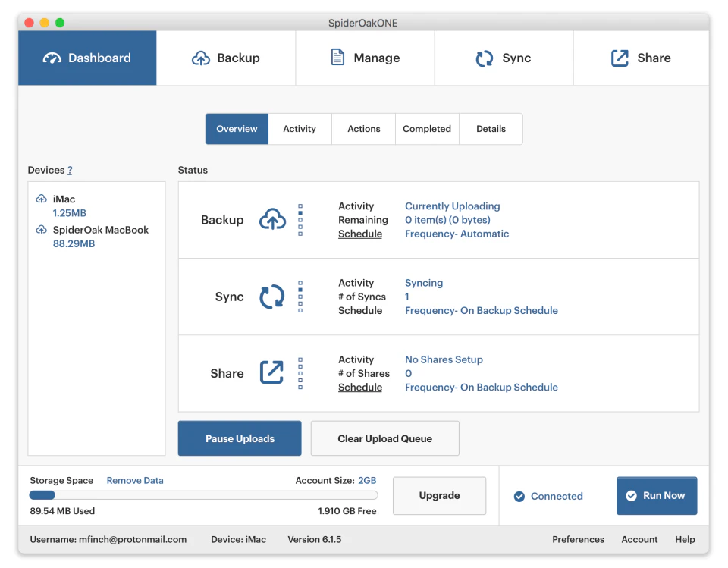
Task: Click the Sync activity dots indicator
Action: click(x=300, y=297)
